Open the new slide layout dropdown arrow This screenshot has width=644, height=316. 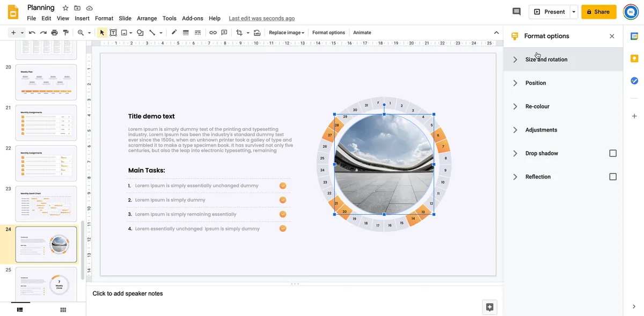pyautogui.click(x=22, y=33)
